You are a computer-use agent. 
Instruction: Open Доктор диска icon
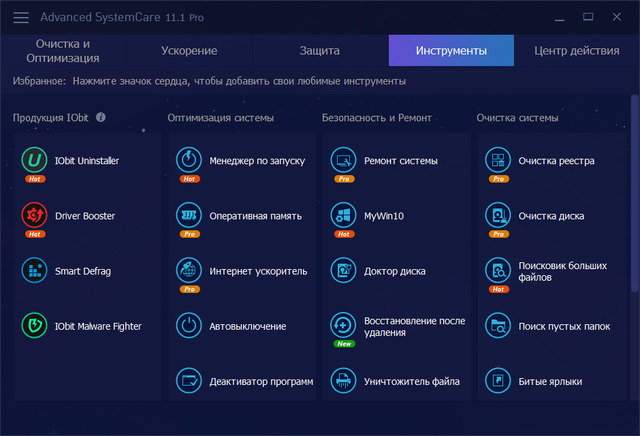[343, 270]
